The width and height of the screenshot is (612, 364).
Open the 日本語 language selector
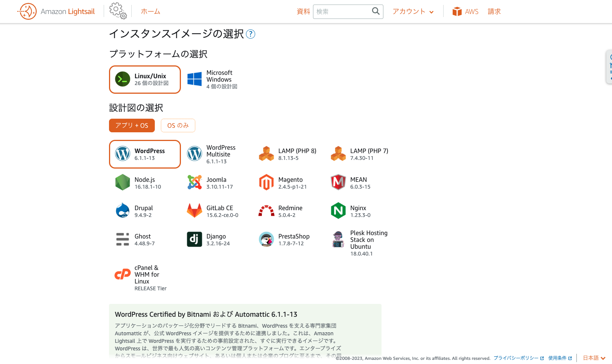[594, 358]
